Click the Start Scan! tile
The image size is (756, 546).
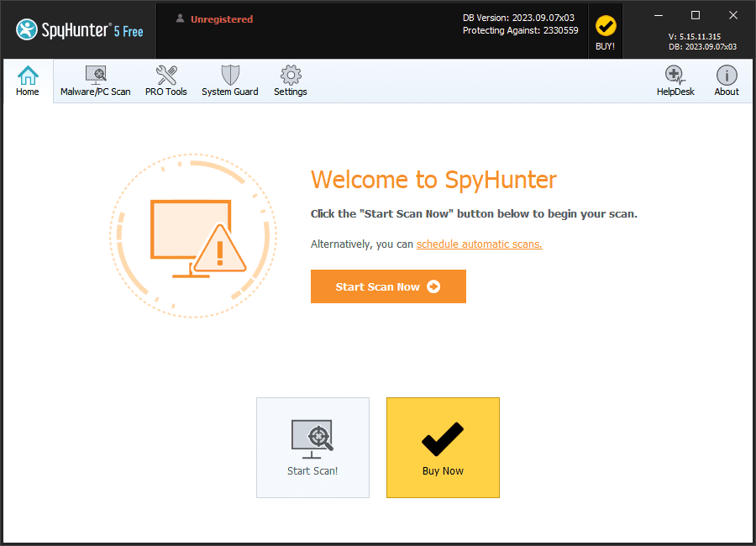tap(313, 448)
